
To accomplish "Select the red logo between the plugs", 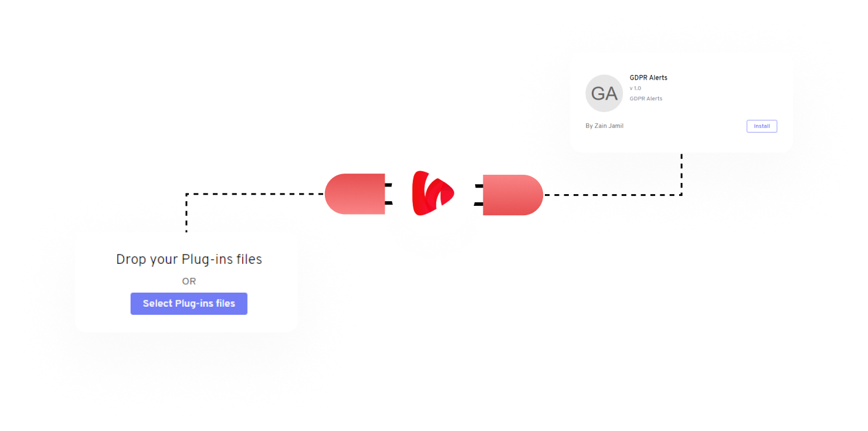I will (433, 194).
